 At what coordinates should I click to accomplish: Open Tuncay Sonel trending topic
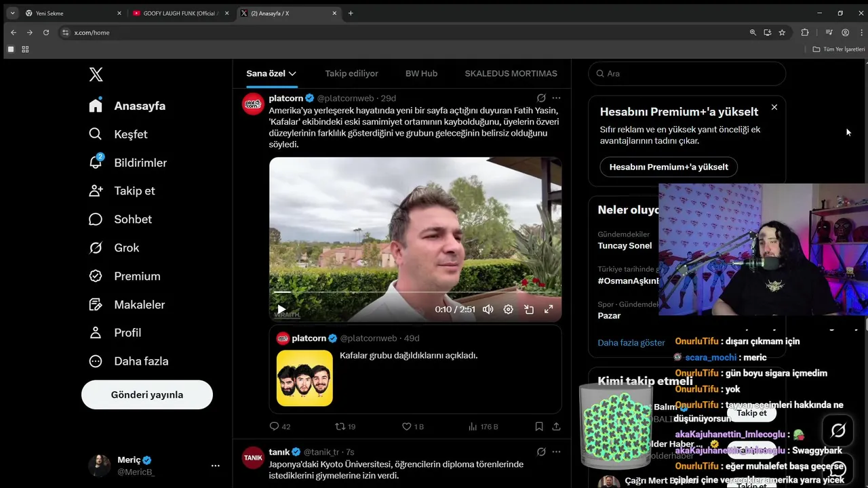625,246
